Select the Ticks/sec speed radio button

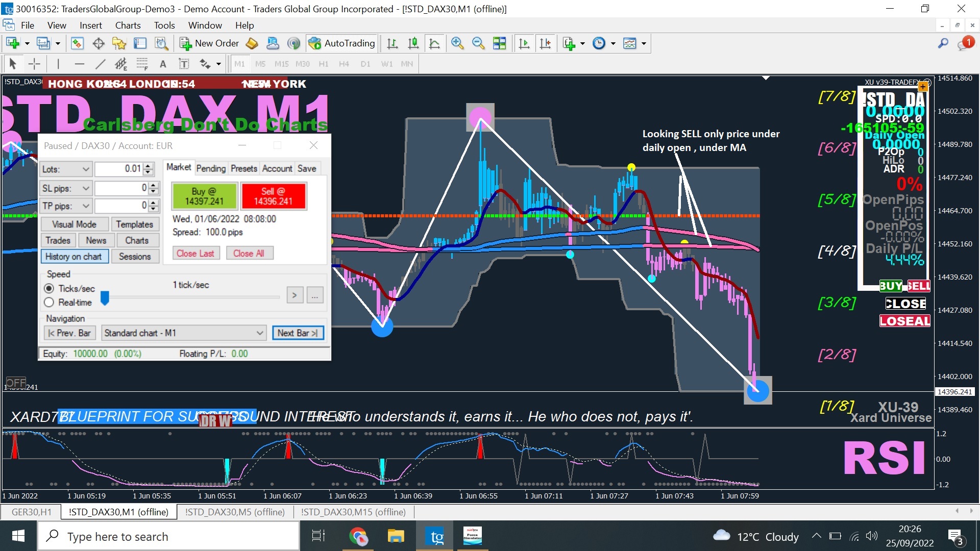tap(49, 289)
